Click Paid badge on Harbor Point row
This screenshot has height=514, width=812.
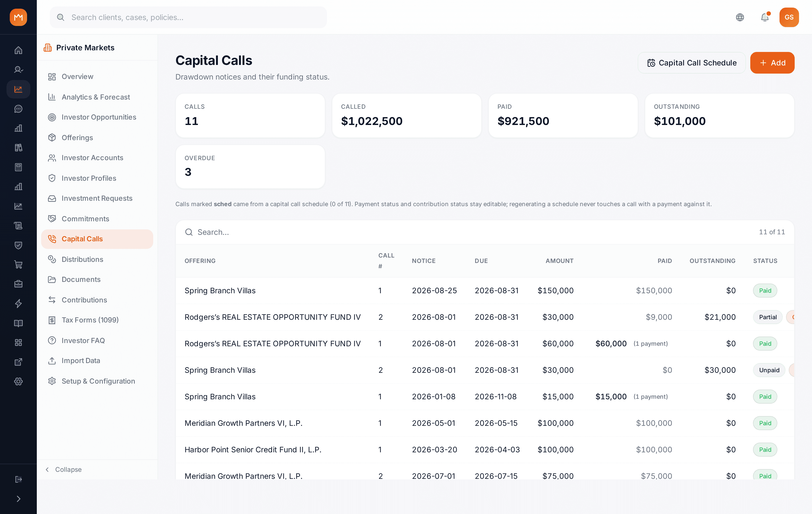click(765, 450)
